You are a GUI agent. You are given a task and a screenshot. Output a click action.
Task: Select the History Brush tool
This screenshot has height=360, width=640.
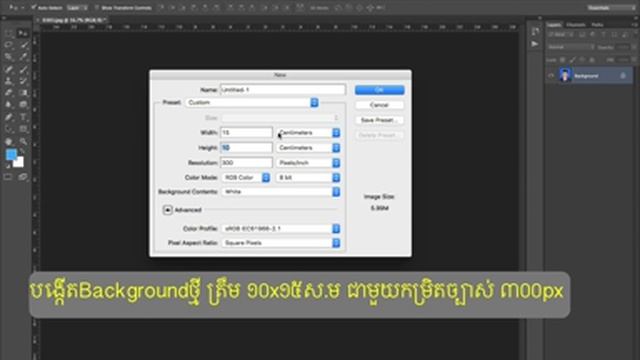23,81
